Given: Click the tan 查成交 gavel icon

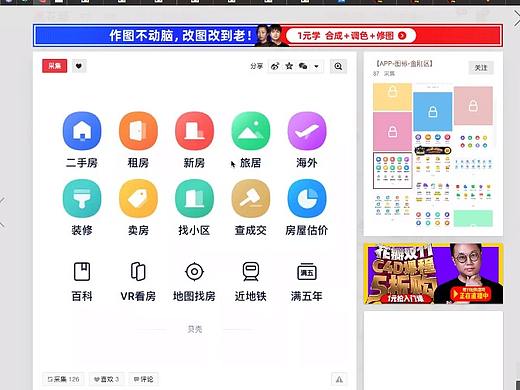Looking at the screenshot, I should 251,199.
